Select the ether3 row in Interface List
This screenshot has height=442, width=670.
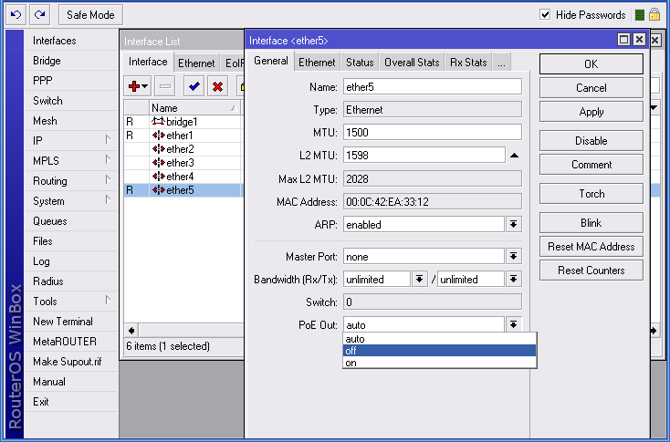point(180,163)
